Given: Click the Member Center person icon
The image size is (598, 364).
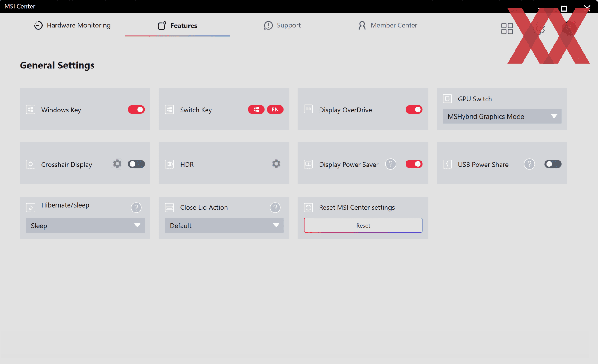Looking at the screenshot, I should [362, 26].
